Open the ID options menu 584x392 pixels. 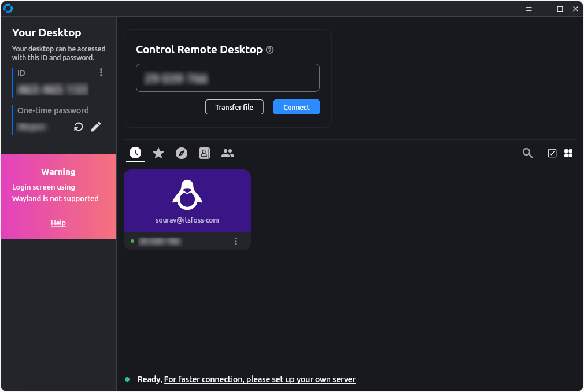click(x=101, y=72)
